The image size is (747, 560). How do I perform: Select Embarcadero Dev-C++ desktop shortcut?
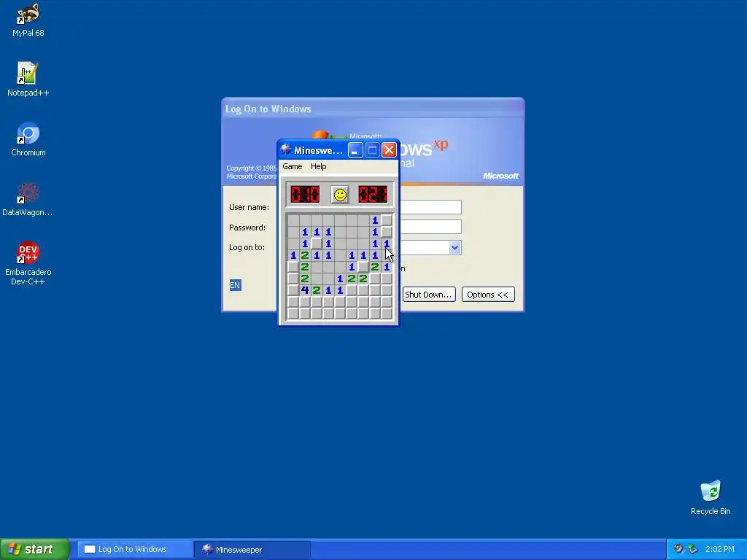click(x=28, y=263)
